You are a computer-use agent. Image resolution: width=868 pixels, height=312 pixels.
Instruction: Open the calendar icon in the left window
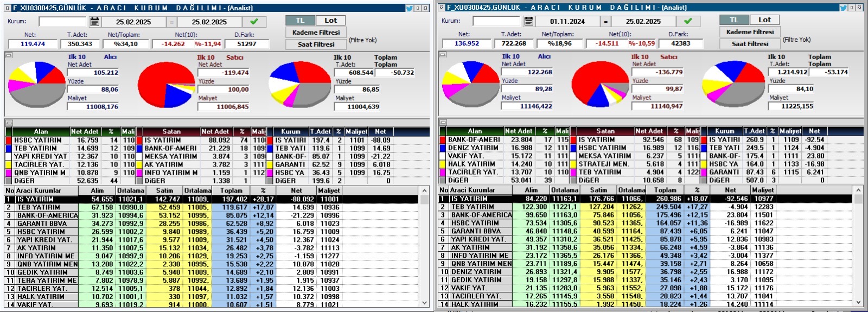pos(94,22)
